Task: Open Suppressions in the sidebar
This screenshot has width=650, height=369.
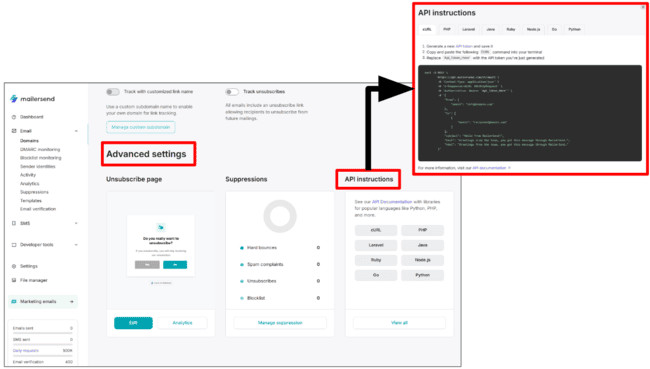Action: click(34, 192)
